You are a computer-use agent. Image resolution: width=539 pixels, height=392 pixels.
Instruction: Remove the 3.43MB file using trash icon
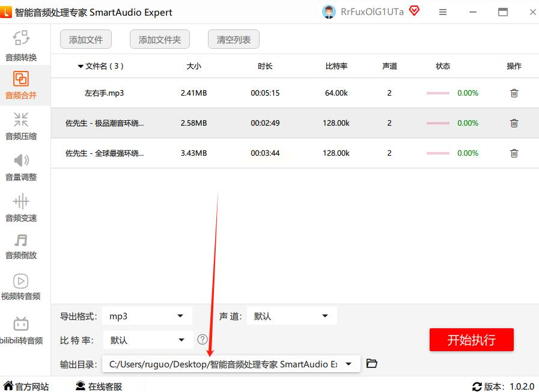tap(514, 153)
